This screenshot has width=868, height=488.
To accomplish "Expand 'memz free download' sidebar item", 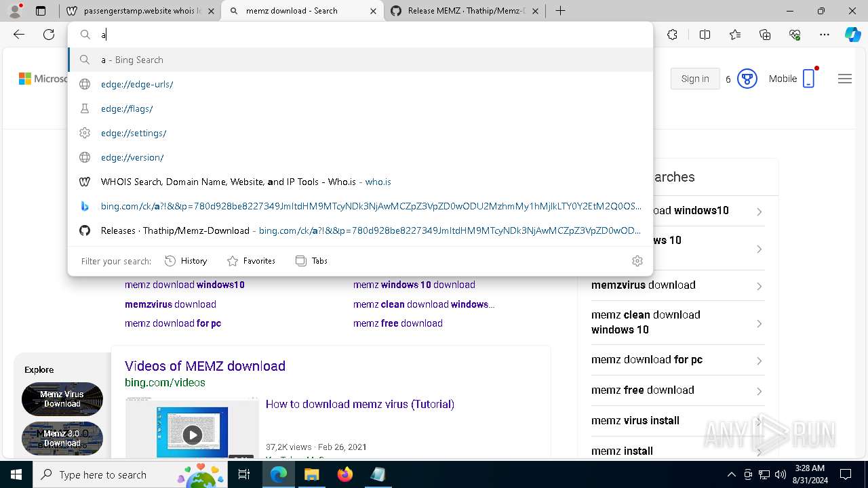I will point(677,390).
